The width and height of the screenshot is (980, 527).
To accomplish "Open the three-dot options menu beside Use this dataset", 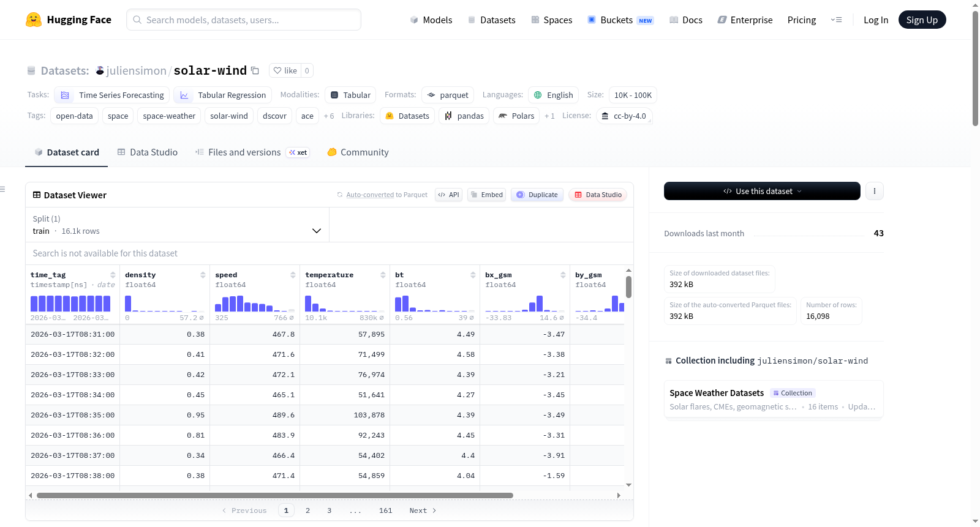I will point(875,191).
